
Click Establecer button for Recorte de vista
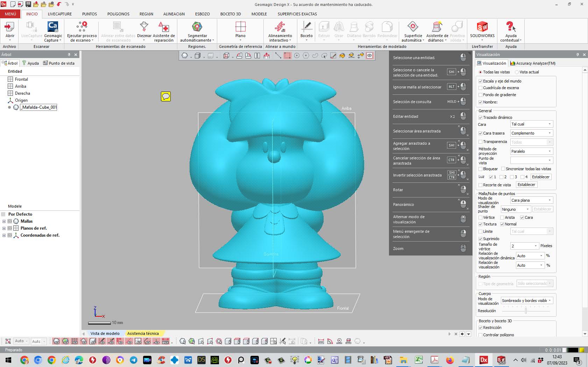coord(526,185)
